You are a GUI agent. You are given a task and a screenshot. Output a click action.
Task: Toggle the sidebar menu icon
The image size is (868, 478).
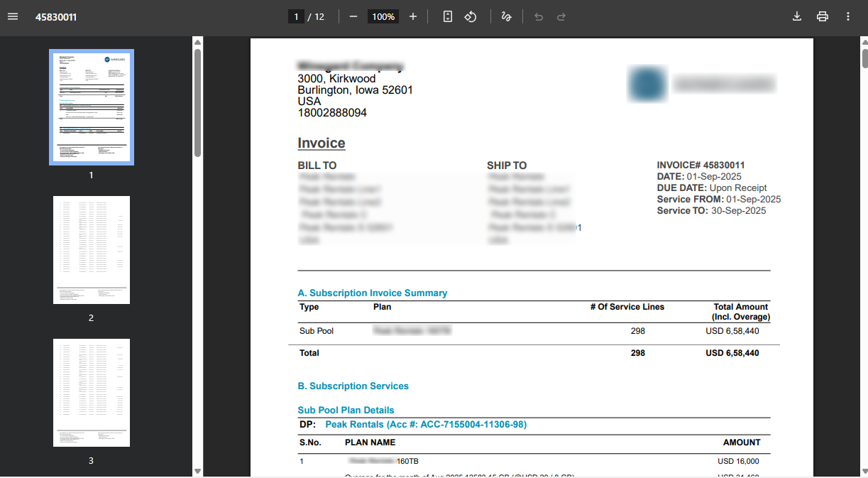(13, 16)
